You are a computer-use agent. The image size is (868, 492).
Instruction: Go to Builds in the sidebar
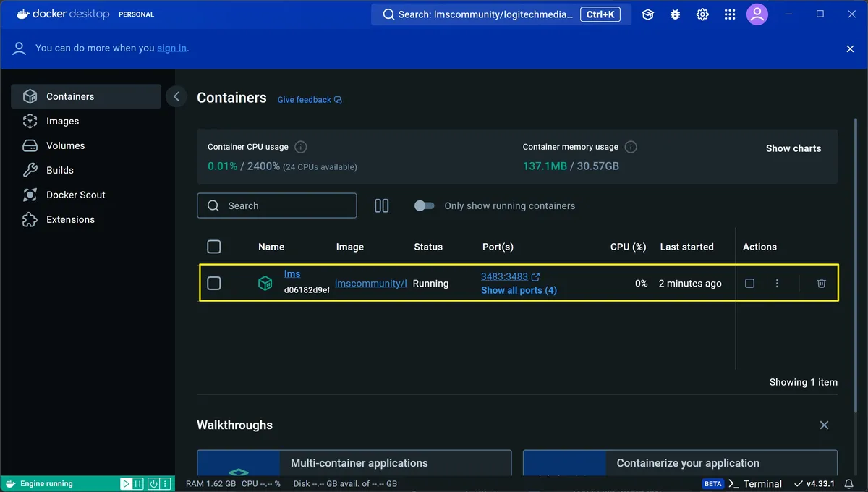[x=86, y=170]
